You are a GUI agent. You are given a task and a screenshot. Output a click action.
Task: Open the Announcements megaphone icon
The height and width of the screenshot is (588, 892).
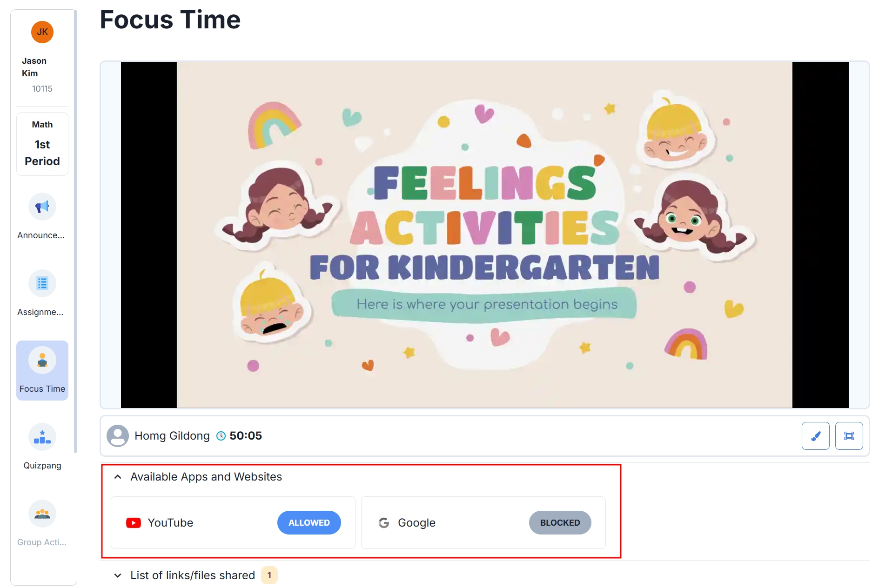[x=42, y=207]
